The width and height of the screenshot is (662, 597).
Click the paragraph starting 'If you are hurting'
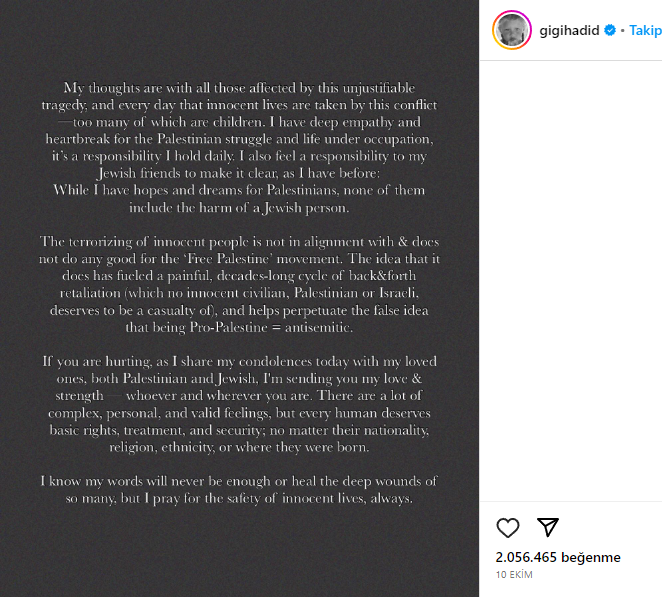(x=239, y=403)
